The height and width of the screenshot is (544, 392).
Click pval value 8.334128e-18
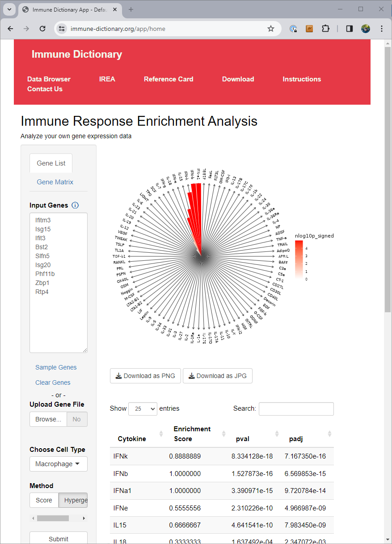[252, 456]
